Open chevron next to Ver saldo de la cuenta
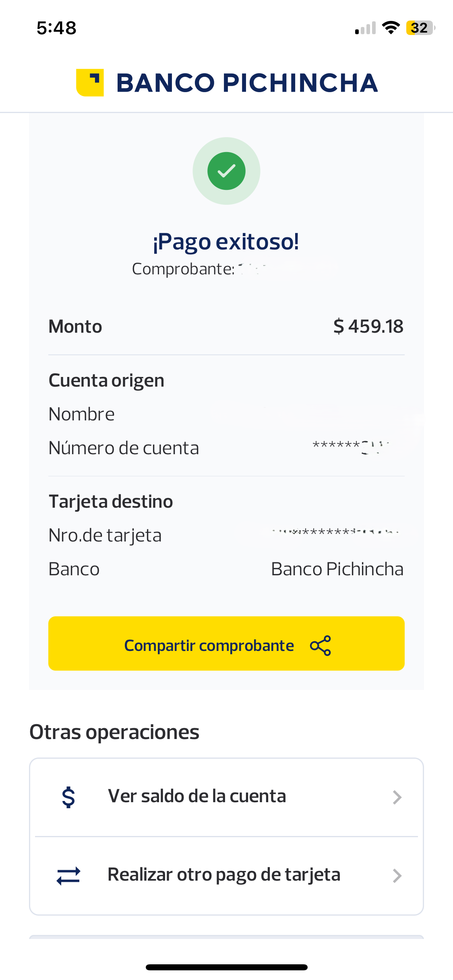The width and height of the screenshot is (453, 980). coord(397,797)
